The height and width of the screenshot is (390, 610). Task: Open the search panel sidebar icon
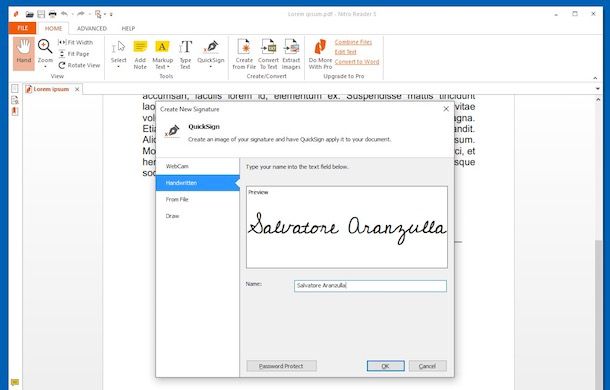tap(15, 100)
